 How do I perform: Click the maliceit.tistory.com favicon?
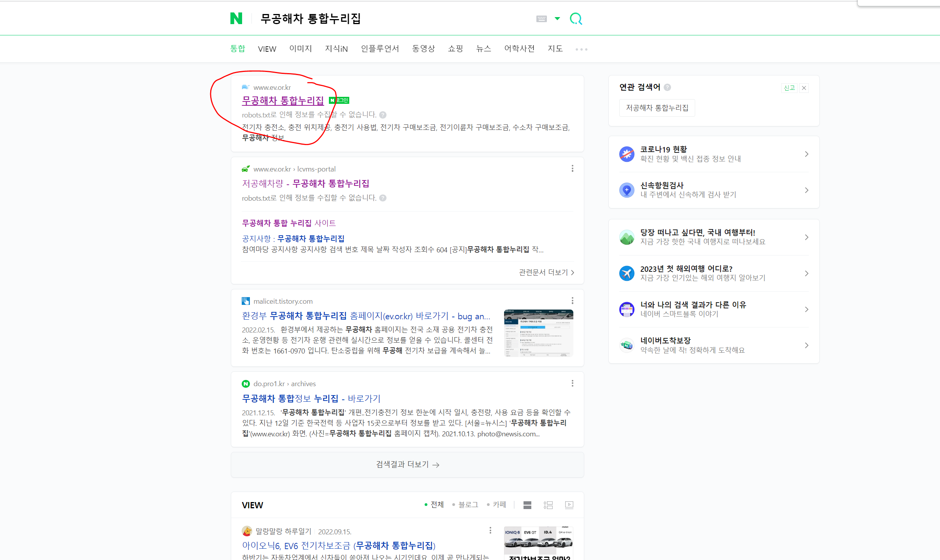pyautogui.click(x=246, y=301)
